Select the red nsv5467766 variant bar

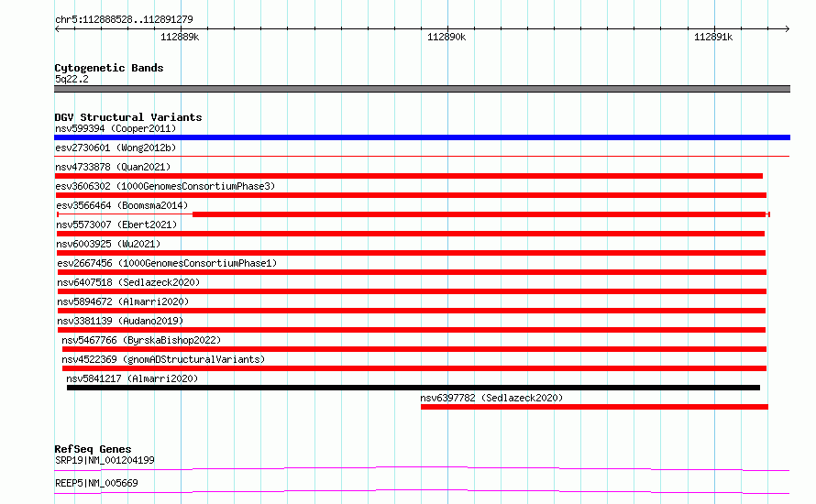coord(414,349)
